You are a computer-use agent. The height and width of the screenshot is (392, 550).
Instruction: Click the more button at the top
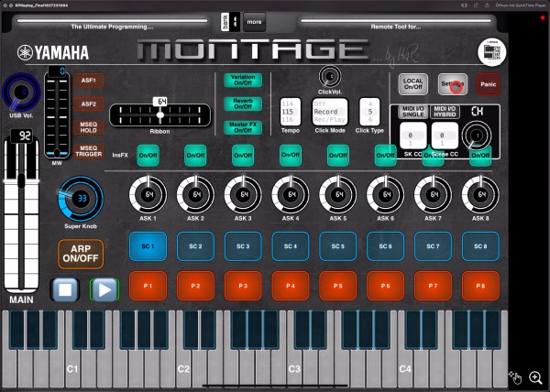[x=254, y=22]
